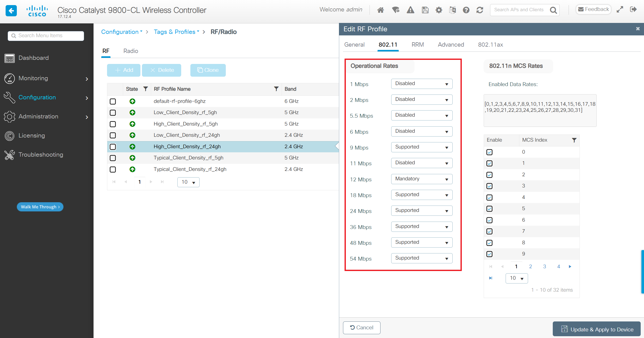Switch to the RRM tab
Screen dimensions: 644x338
coord(418,45)
